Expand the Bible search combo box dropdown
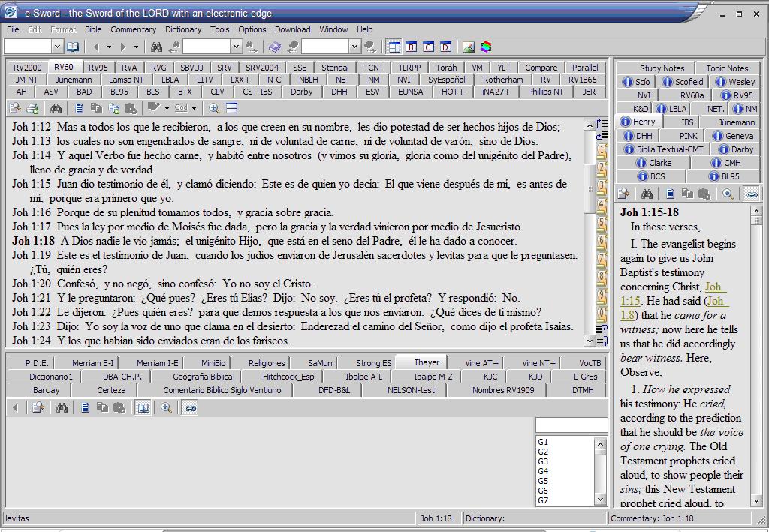 (x=237, y=47)
